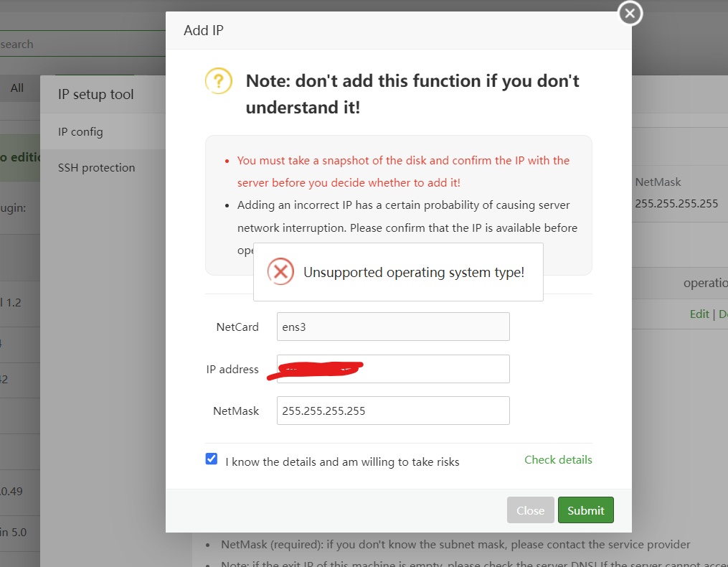The image size is (728, 567).
Task: Click the "willing to take risks" checkbox label
Action: coord(342,462)
